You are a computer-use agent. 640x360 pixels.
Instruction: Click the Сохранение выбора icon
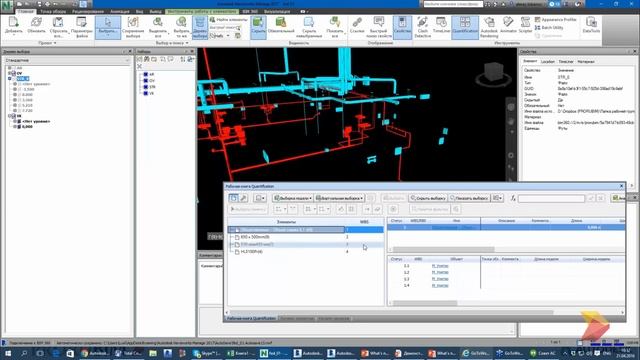point(133,27)
